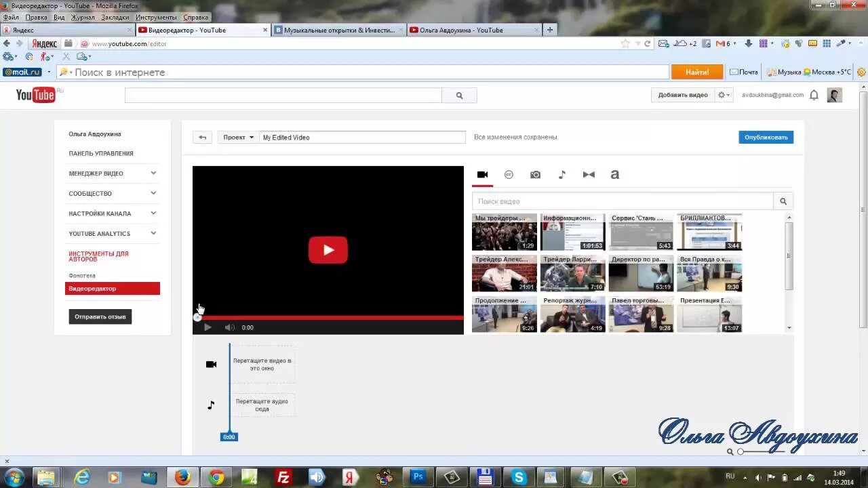Image resolution: width=868 pixels, height=488 pixels.
Task: Click the 'Почта' toolbar link
Action: (744, 72)
